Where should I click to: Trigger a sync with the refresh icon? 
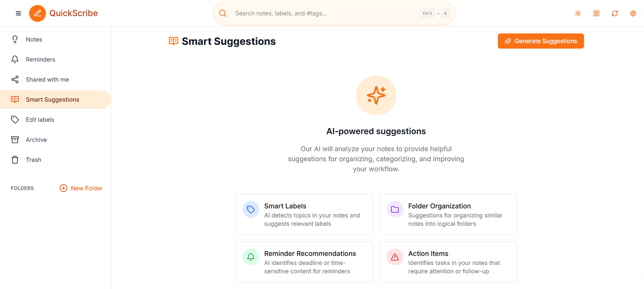615,13
